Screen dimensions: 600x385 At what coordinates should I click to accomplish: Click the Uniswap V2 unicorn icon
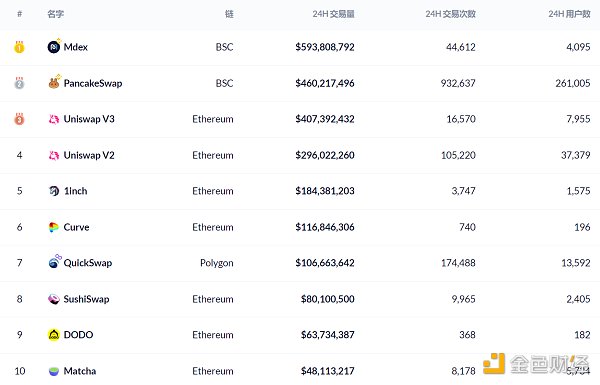click(54, 155)
